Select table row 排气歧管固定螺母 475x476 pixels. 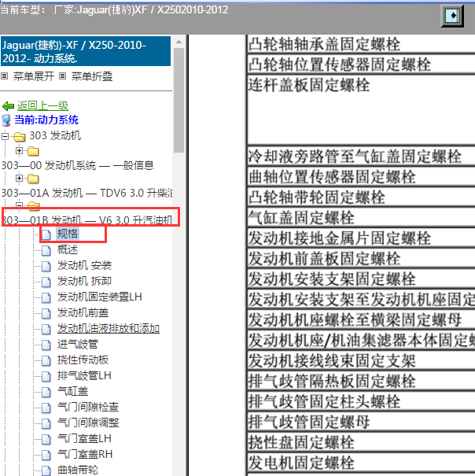coord(361,422)
